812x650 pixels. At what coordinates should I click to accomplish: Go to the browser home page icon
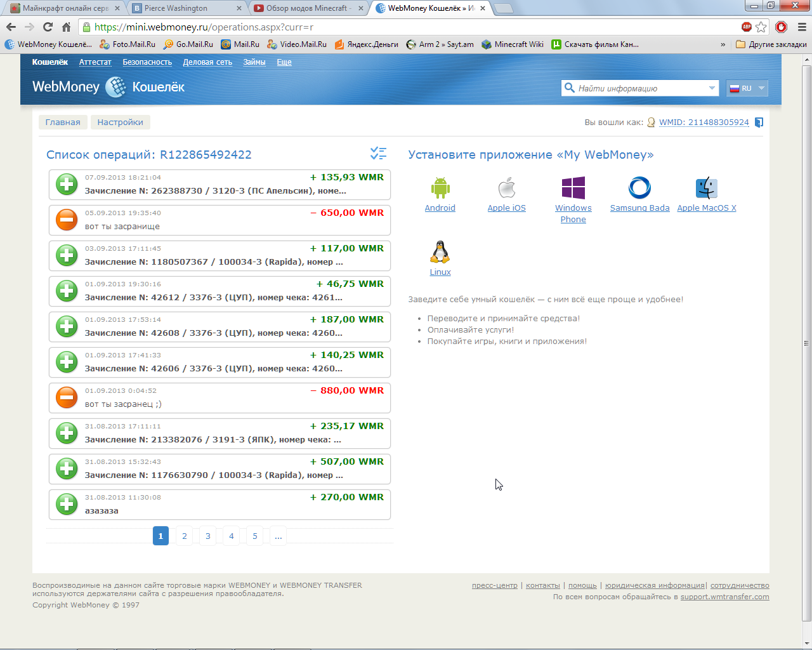(66, 27)
